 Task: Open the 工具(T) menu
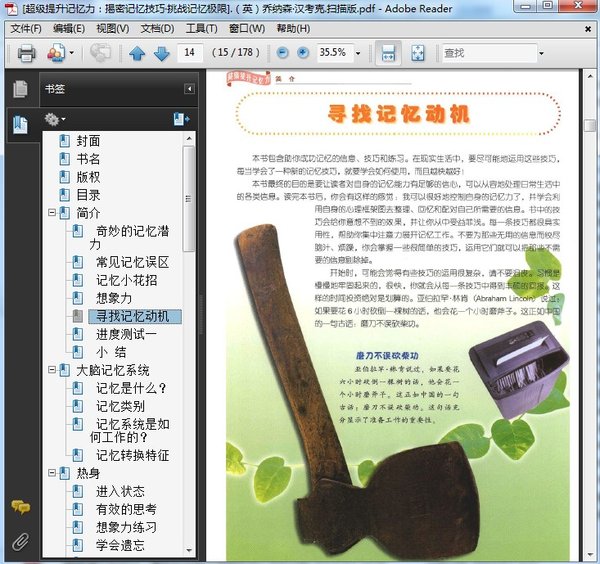pyautogui.click(x=201, y=29)
